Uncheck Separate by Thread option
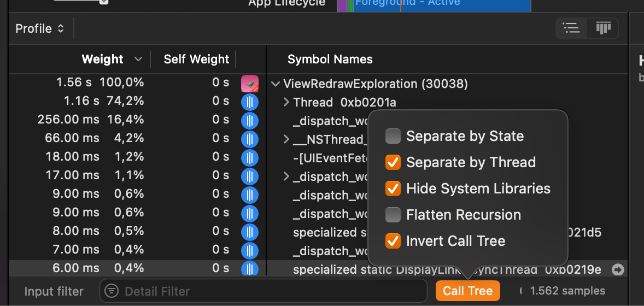Viewport: 644px width, 306px height. tap(393, 162)
